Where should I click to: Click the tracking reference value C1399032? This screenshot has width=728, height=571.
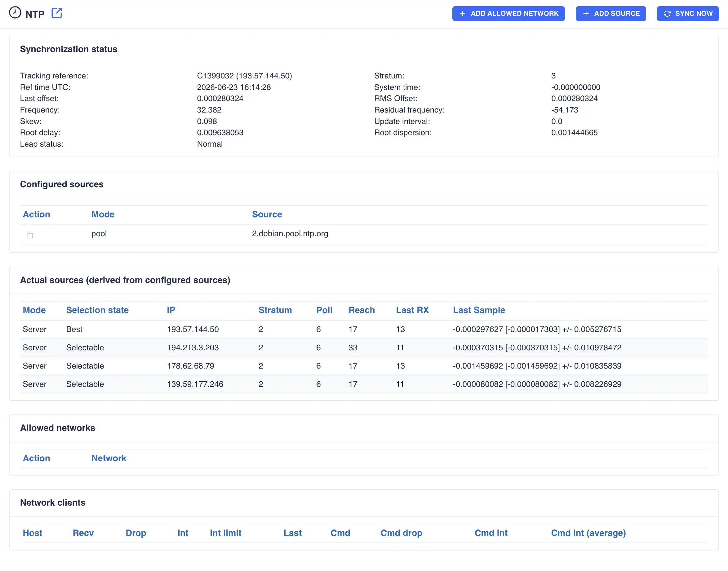pos(244,76)
